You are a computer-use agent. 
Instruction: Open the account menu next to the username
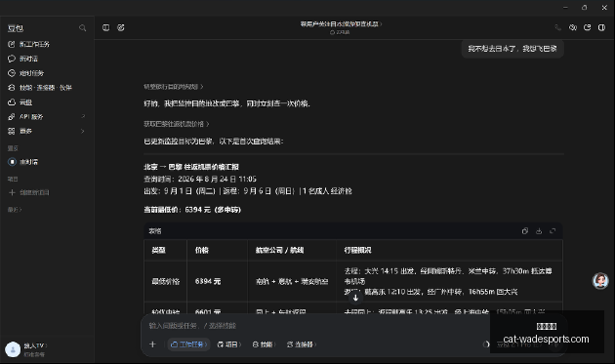[36, 346]
